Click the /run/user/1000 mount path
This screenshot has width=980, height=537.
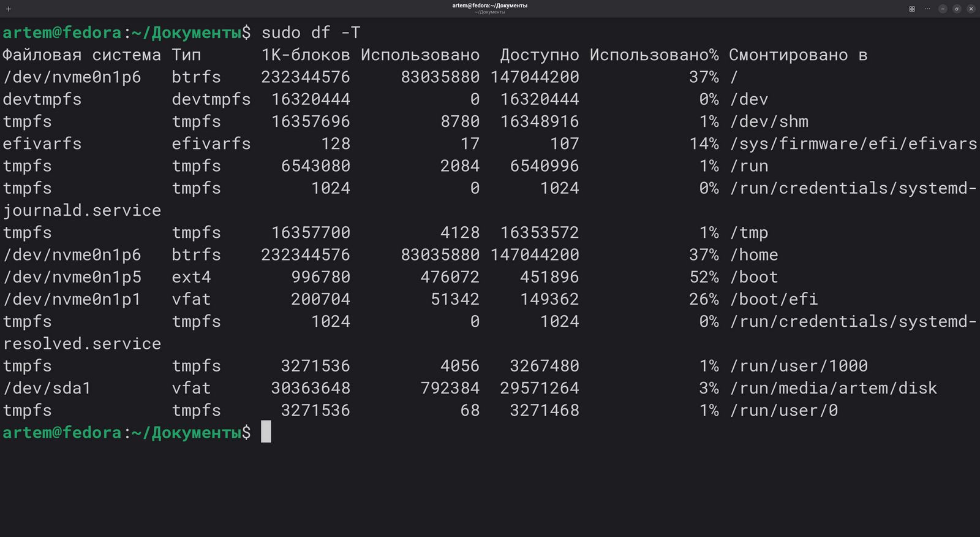799,366
